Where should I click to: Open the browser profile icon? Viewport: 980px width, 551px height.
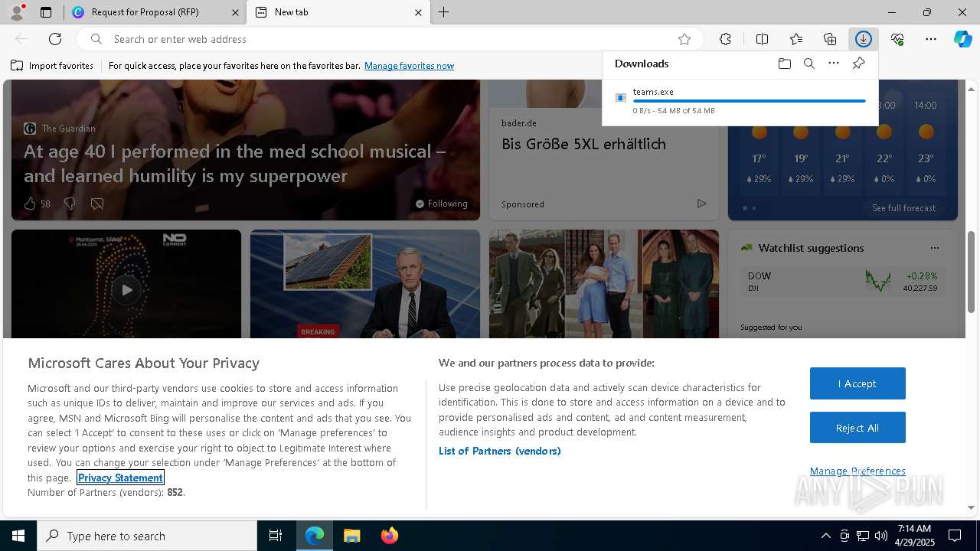(x=16, y=12)
